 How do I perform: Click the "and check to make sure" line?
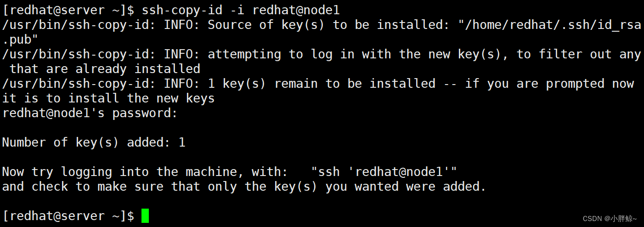point(244,187)
